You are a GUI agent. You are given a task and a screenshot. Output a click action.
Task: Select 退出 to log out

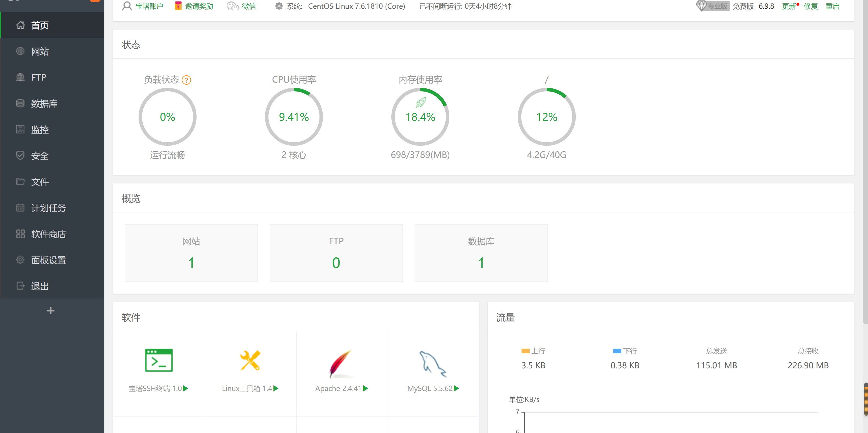pos(39,286)
